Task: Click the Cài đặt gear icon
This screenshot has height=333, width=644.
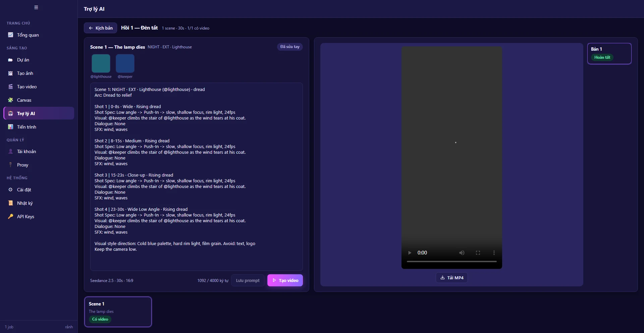Action: (10, 190)
